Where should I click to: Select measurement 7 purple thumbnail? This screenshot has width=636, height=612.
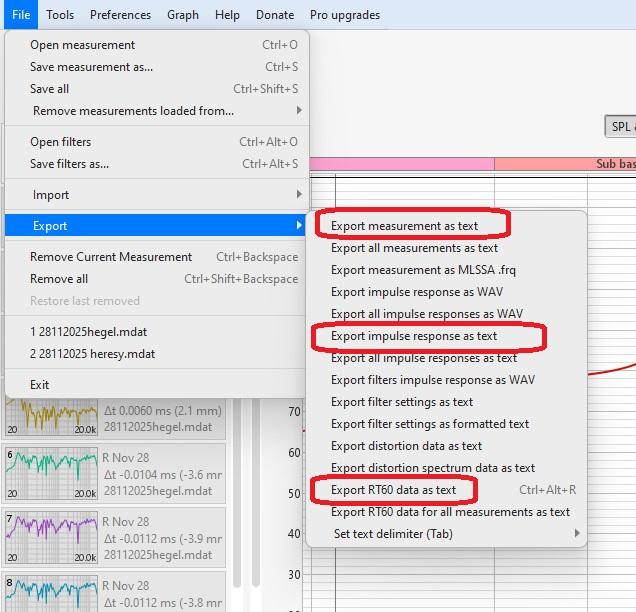[x=50, y=537]
